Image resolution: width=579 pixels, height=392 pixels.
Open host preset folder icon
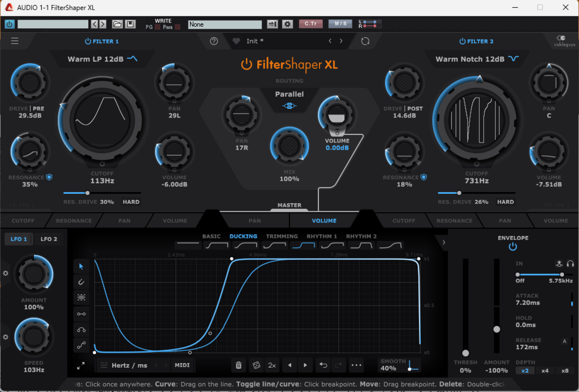(x=117, y=24)
